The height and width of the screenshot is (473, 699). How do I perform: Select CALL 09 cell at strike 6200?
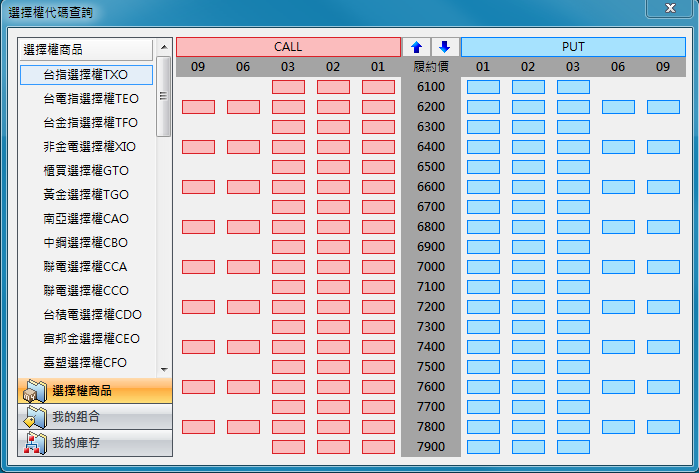click(x=198, y=107)
